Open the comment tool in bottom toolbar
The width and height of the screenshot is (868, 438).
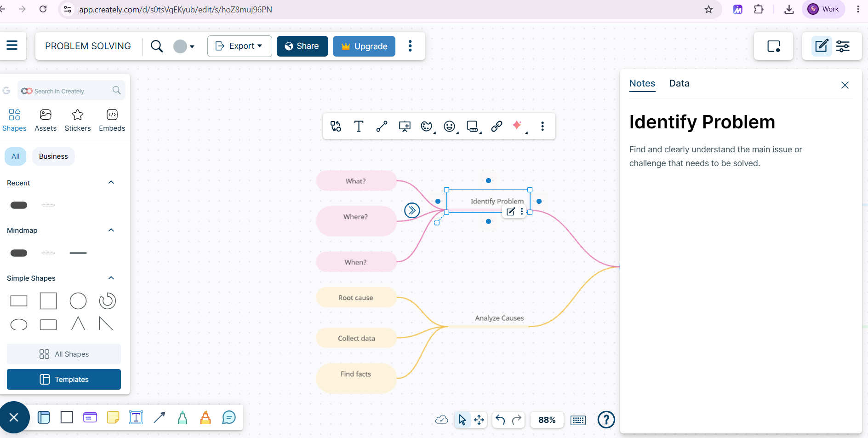pos(228,417)
